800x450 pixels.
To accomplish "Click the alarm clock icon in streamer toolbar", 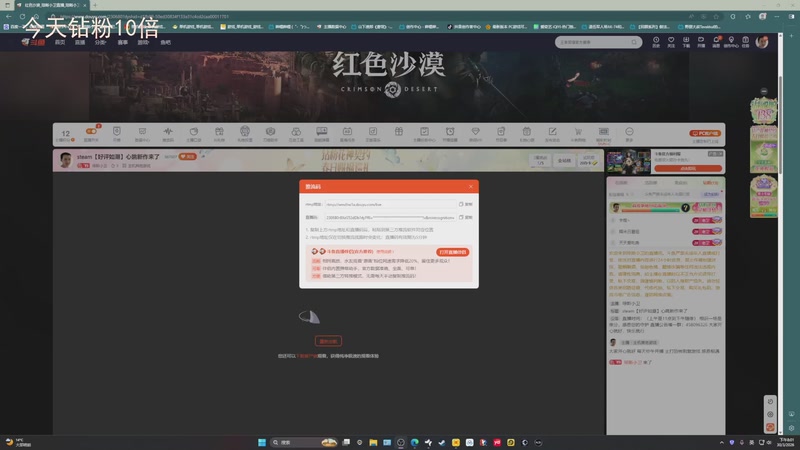I will (450, 132).
